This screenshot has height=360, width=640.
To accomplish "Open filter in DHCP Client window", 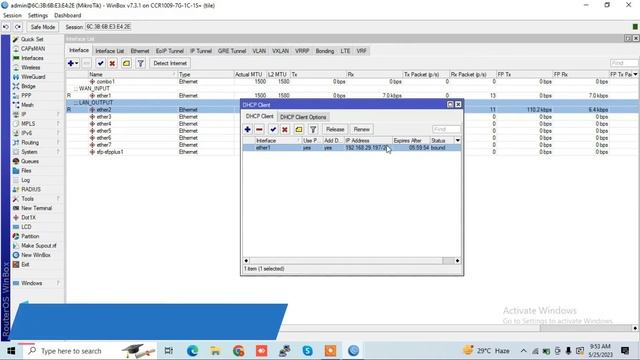I will 313,129.
